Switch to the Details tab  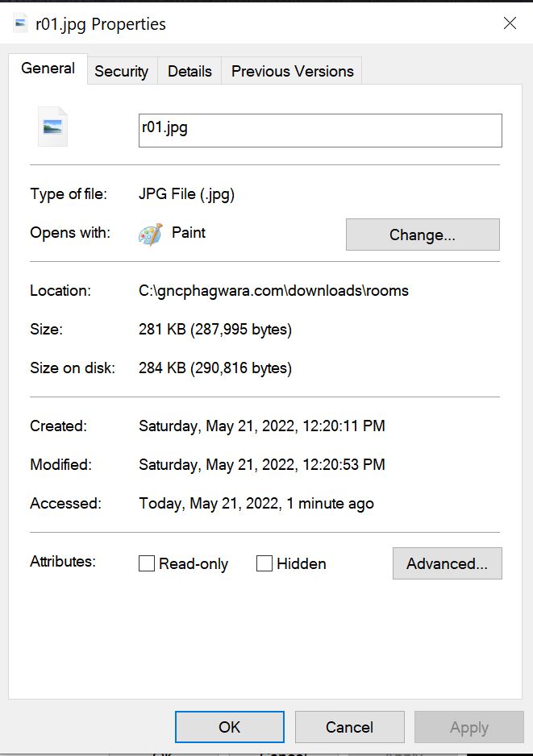click(189, 71)
